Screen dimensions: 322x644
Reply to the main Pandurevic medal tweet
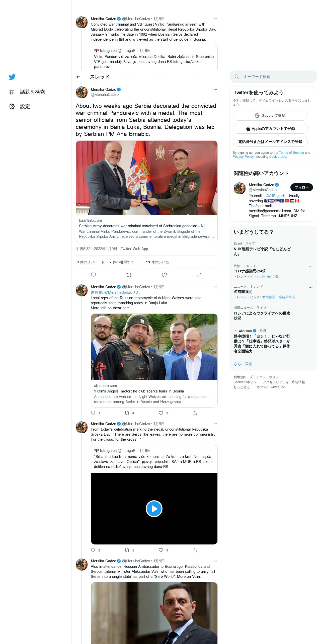93,275
